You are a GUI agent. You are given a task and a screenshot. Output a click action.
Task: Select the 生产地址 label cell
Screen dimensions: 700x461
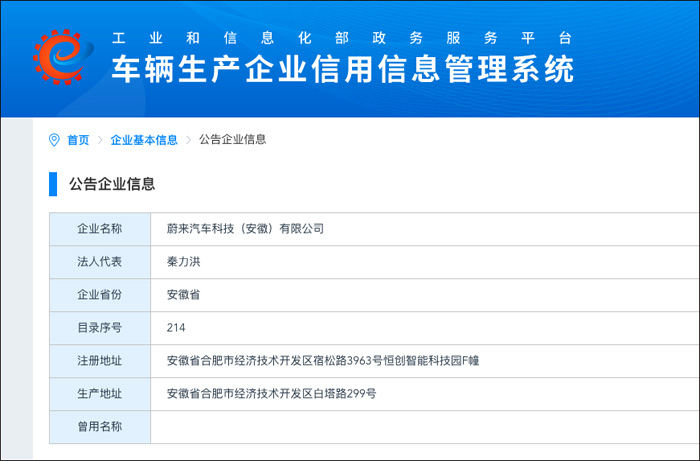100,394
